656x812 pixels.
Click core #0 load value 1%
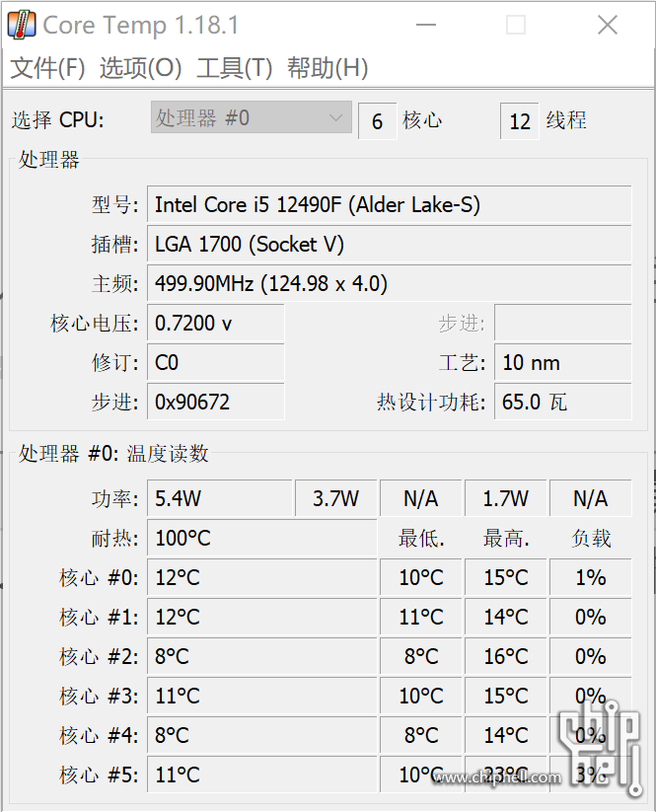pos(591,577)
